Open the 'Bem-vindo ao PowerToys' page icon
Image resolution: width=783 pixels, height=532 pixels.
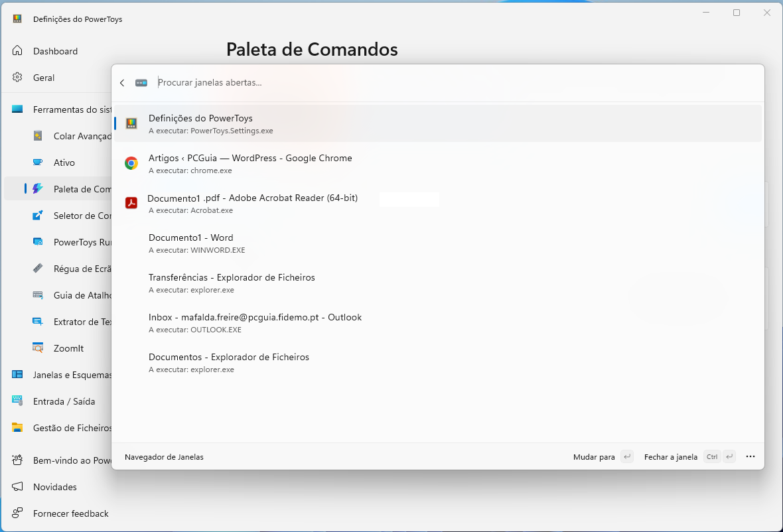(x=17, y=460)
